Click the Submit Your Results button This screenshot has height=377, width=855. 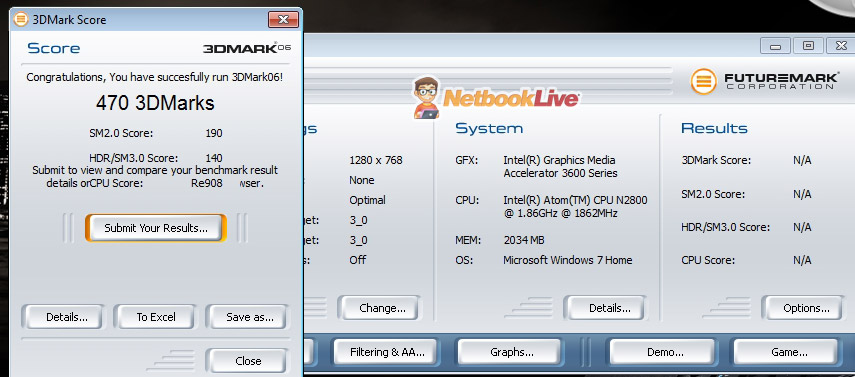pyautogui.click(x=156, y=228)
